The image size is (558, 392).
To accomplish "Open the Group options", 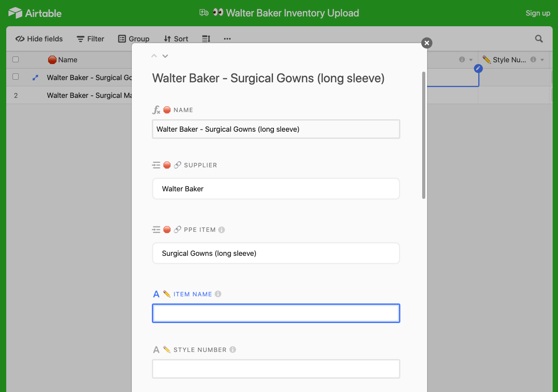I will (x=134, y=39).
